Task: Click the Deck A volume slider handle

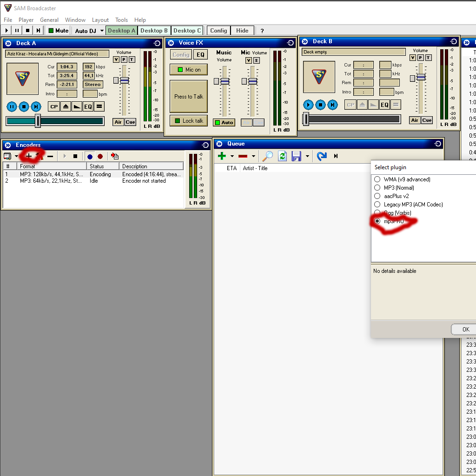Action: pos(125,80)
